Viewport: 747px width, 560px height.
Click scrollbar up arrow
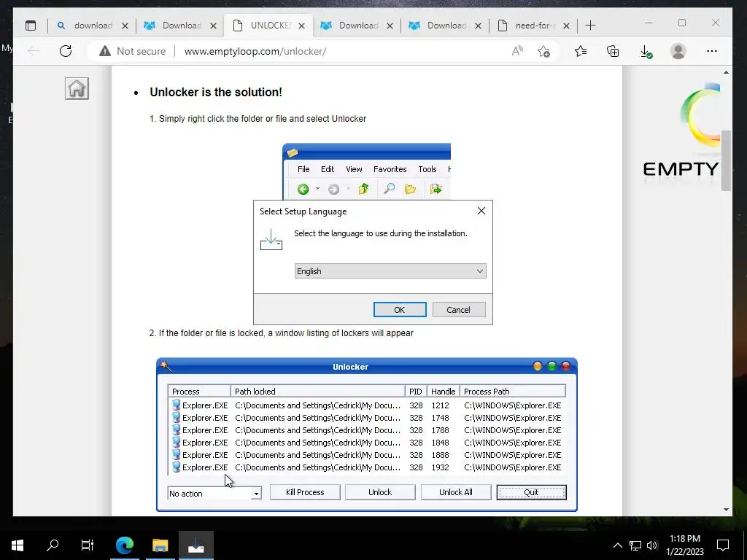pos(726,72)
